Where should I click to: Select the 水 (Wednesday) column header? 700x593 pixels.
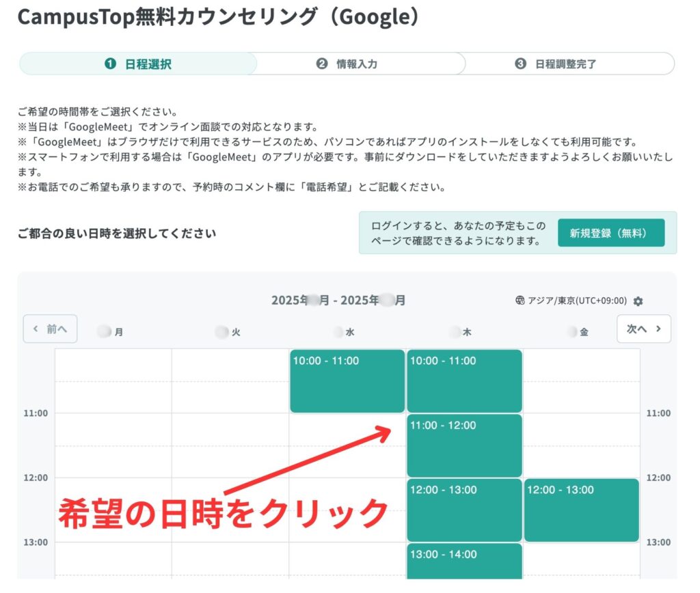347,333
